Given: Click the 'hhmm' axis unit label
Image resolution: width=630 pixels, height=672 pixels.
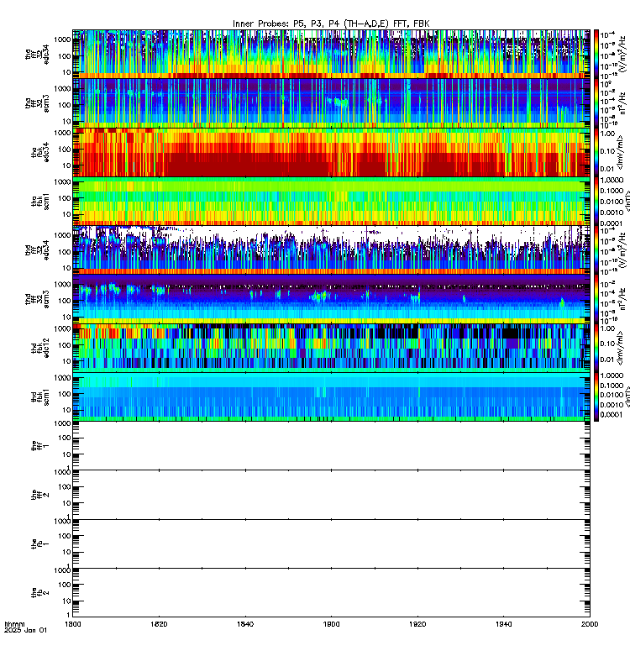Looking at the screenshot, I should 14,624.
